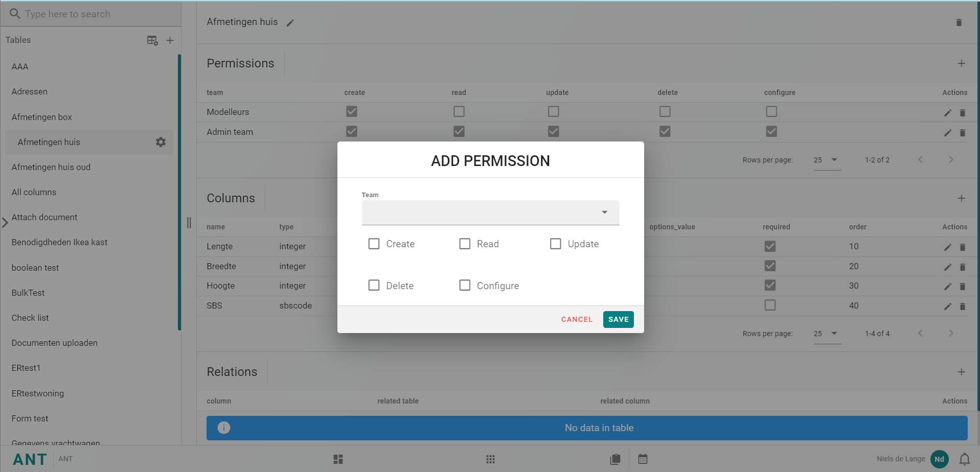The image size is (980, 472).
Task: Expand the Permissions rows per page dropdown
Action: pyautogui.click(x=827, y=160)
